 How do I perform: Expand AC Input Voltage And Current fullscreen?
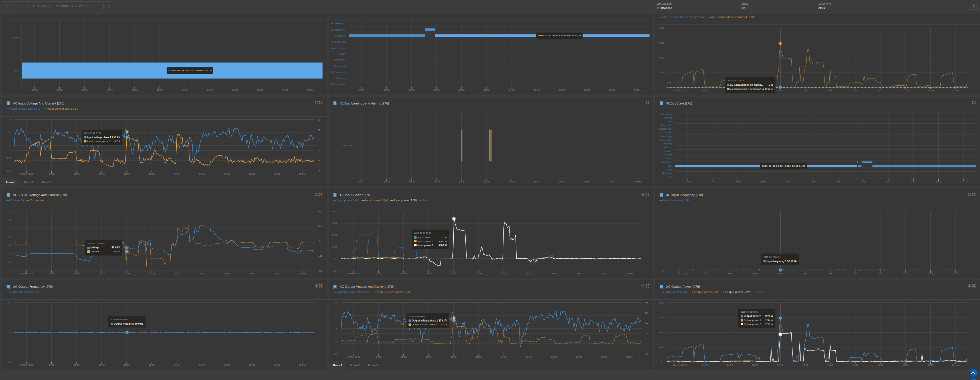coord(321,103)
